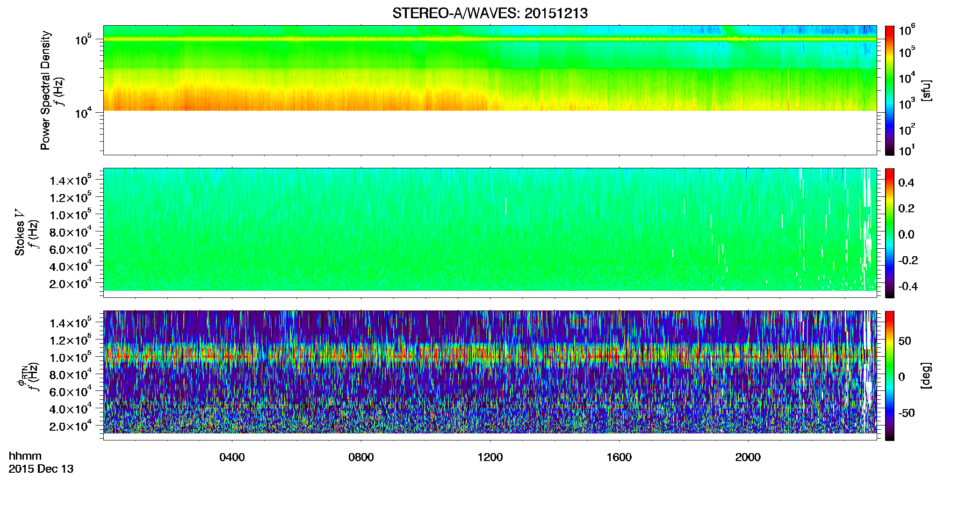
Task: Click the -0.2 Stokes color bar label
Action: pos(908,260)
